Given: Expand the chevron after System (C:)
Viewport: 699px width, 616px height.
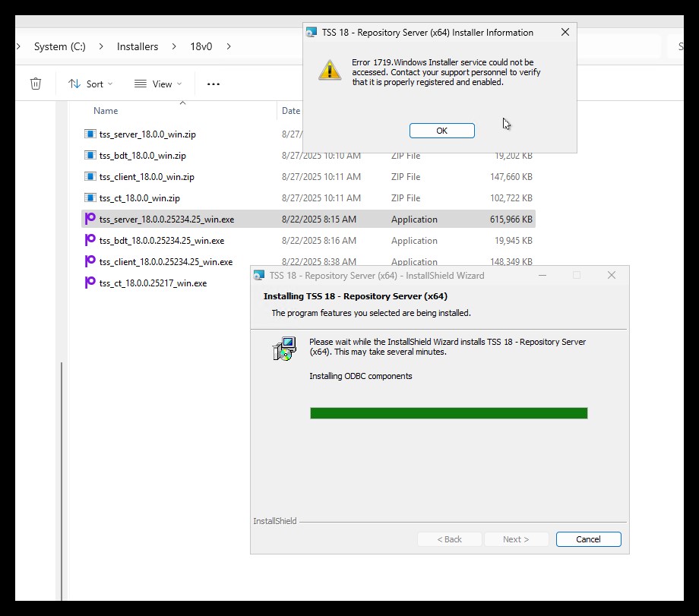Looking at the screenshot, I should pyautogui.click(x=101, y=46).
